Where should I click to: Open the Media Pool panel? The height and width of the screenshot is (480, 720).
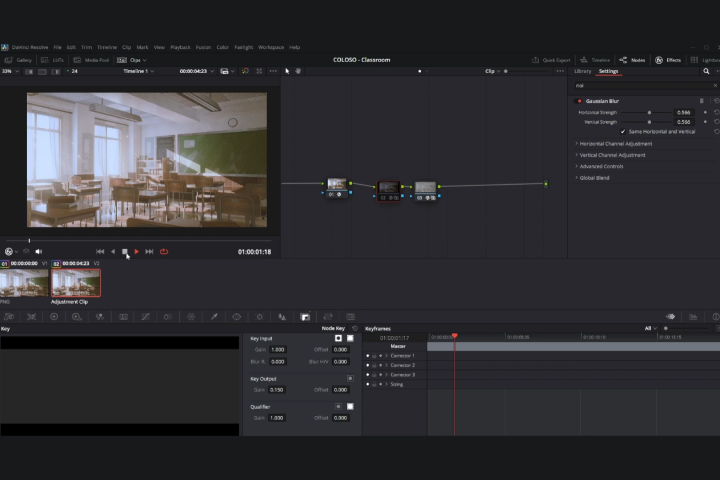click(91, 60)
